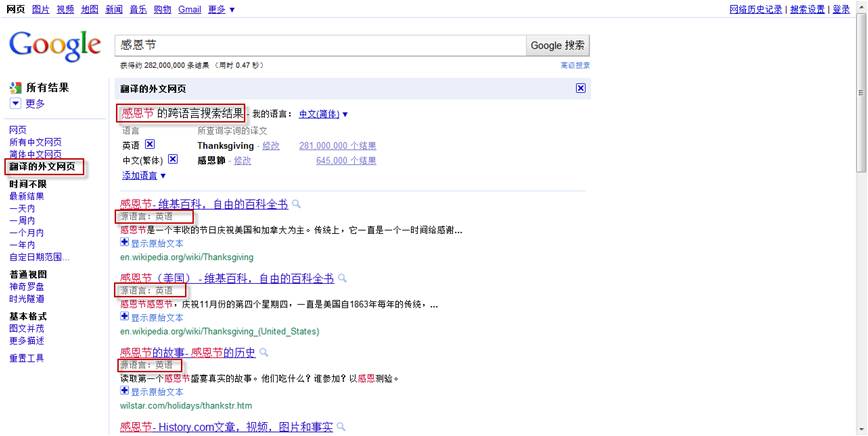Click the Google logo
This screenshot has height=436, width=868.
tap(55, 46)
